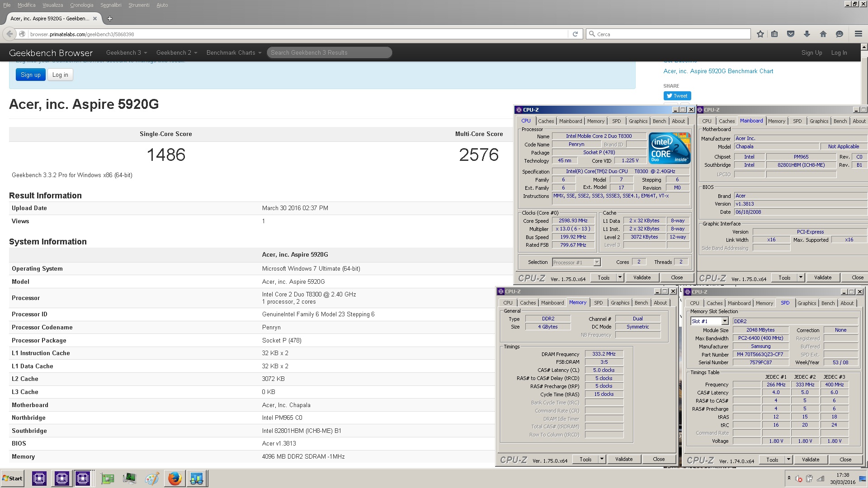Launch Paint from the taskbar palette icon

pos(152,479)
